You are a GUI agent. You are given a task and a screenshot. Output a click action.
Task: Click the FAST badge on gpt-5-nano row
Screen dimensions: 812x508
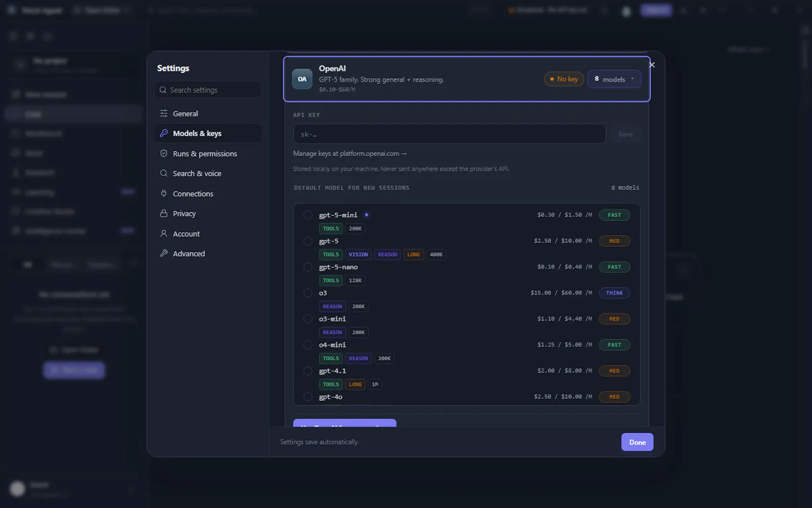[614, 267]
